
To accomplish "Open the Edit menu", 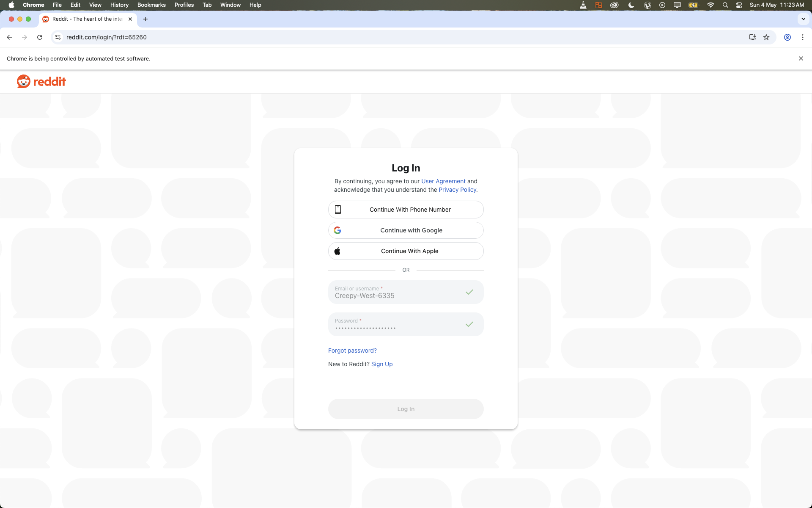I will [x=75, y=5].
